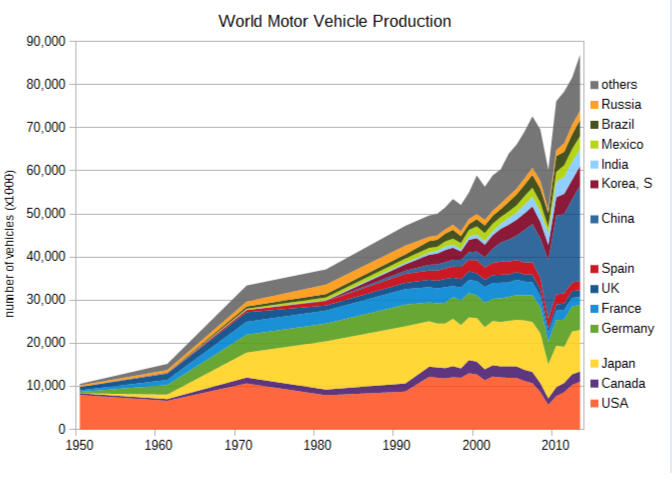Select the yellow Japan legend swatch
672x480 pixels.
(x=593, y=363)
